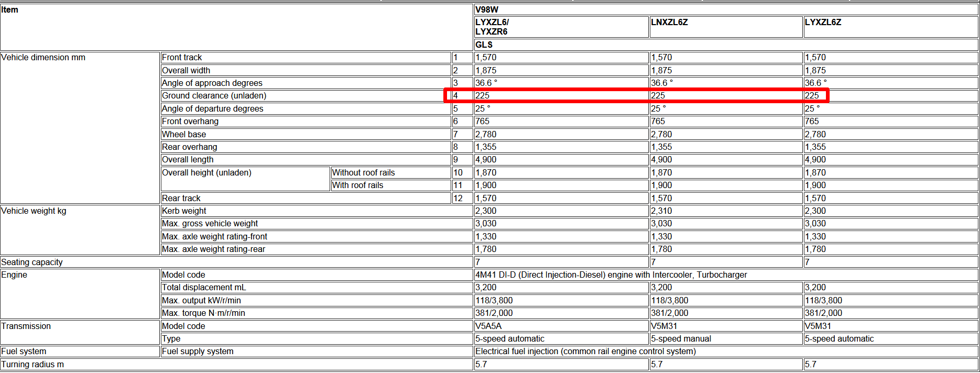Select the LNXZL6Z column header
The height and width of the screenshot is (373, 980).
click(669, 23)
